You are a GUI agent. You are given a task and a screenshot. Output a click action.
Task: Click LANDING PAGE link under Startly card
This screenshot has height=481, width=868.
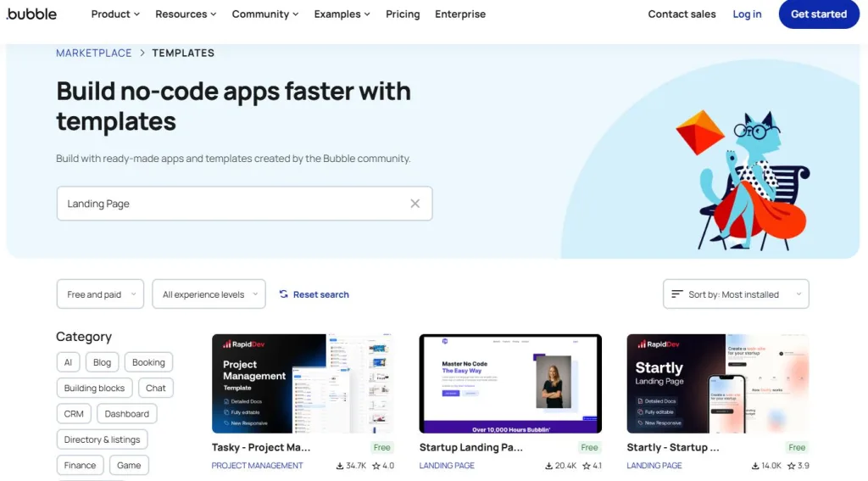click(x=654, y=466)
